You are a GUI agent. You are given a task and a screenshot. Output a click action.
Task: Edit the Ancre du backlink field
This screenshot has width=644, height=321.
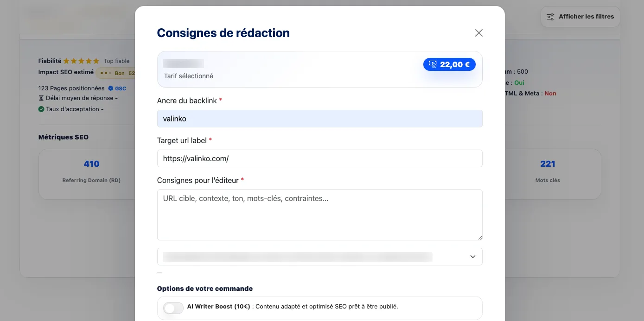pos(320,119)
